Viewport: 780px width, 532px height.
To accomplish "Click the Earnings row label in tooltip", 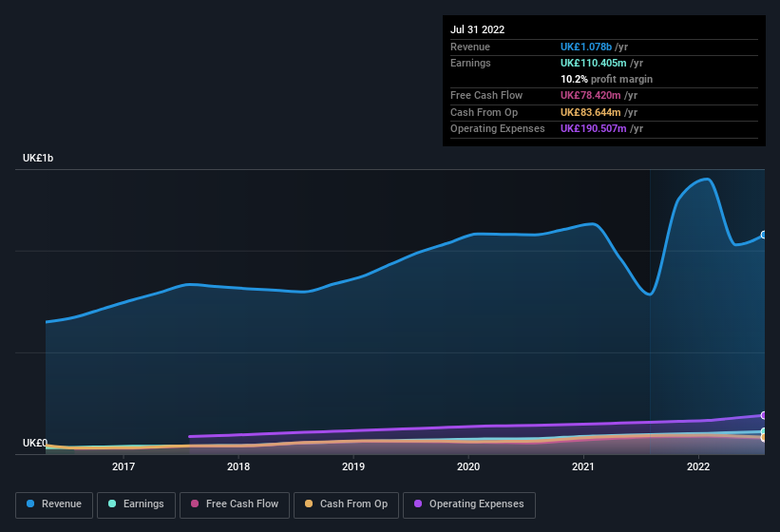I will coord(470,63).
